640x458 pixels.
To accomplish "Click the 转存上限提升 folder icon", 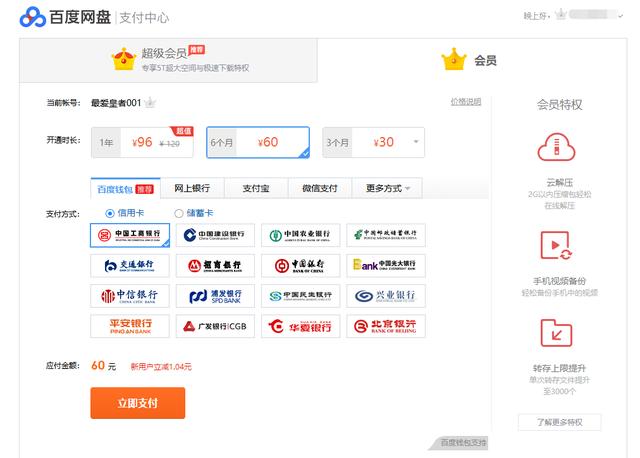I will coord(556,333).
